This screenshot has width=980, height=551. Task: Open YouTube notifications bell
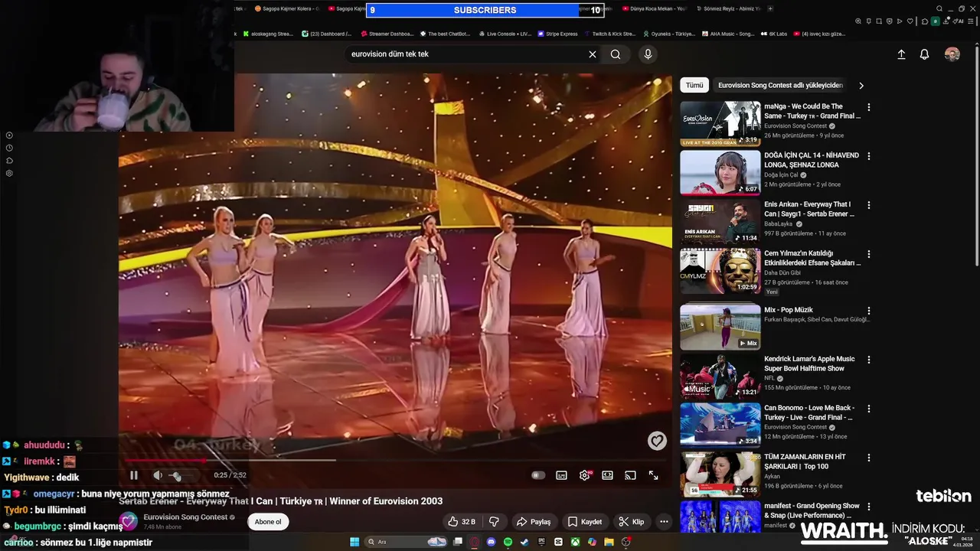(924, 54)
